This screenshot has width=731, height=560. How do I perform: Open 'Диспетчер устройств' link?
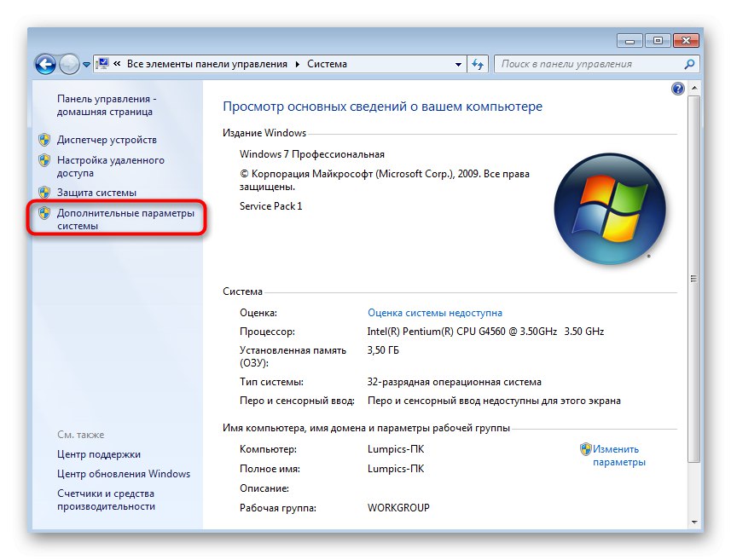107,140
